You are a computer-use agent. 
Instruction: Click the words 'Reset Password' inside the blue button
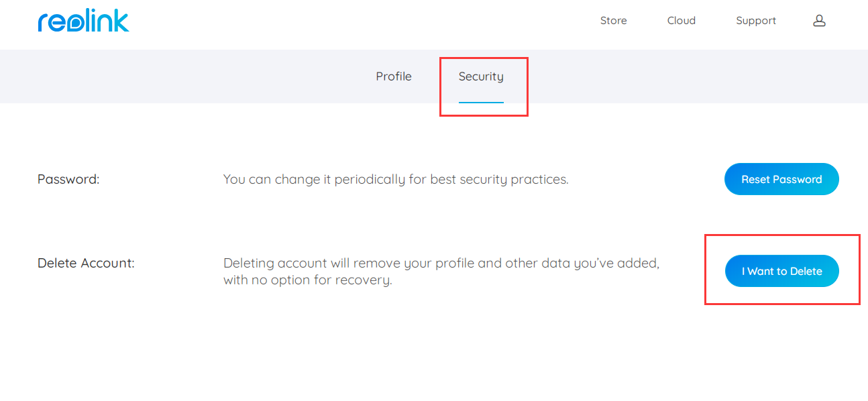point(781,179)
